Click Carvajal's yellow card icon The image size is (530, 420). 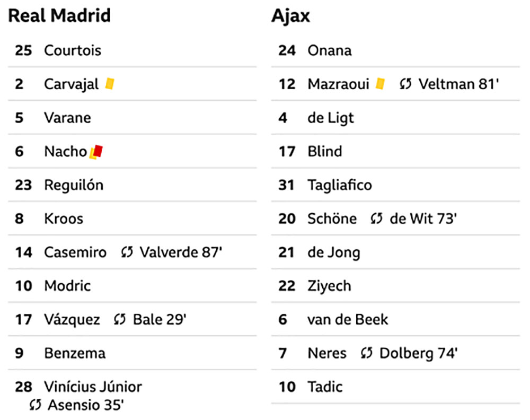click(x=110, y=84)
